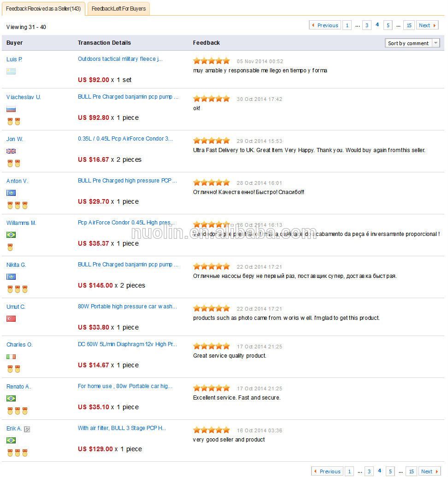Image resolution: width=448 pixels, height=477 pixels.
Task: Click the Turkish flag under Umut C.
Action: pos(11,319)
